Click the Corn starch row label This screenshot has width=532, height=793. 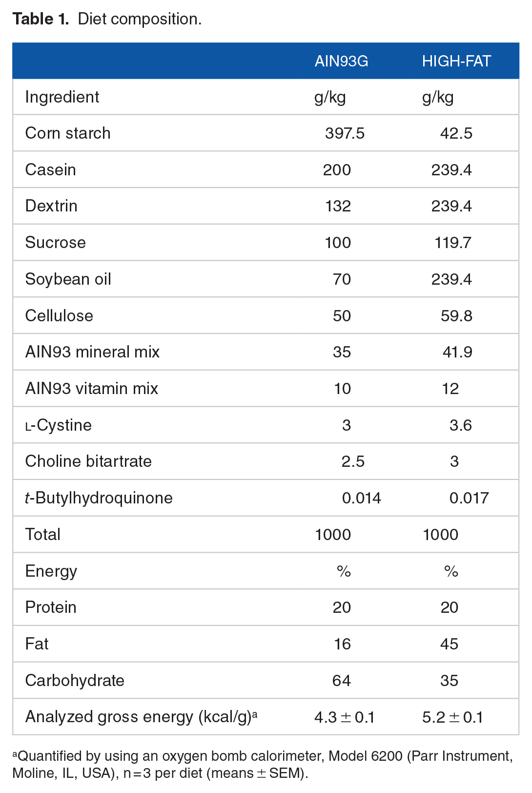click(68, 133)
